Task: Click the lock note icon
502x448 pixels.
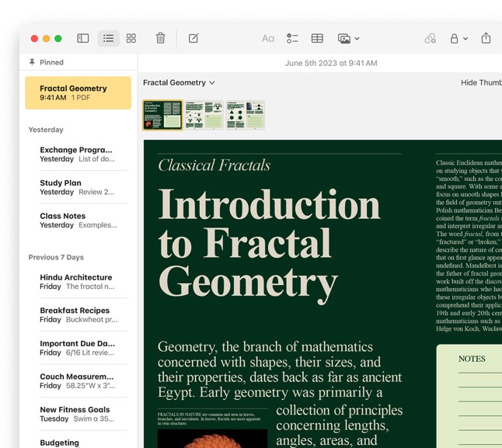Action: pyautogui.click(x=454, y=38)
